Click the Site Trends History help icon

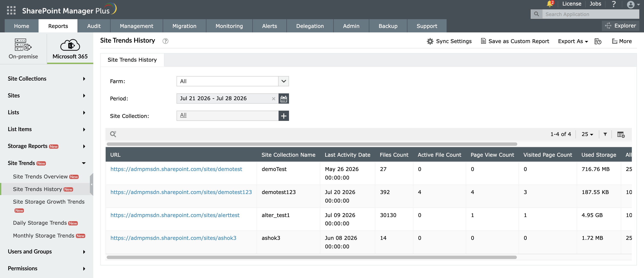pyautogui.click(x=165, y=41)
